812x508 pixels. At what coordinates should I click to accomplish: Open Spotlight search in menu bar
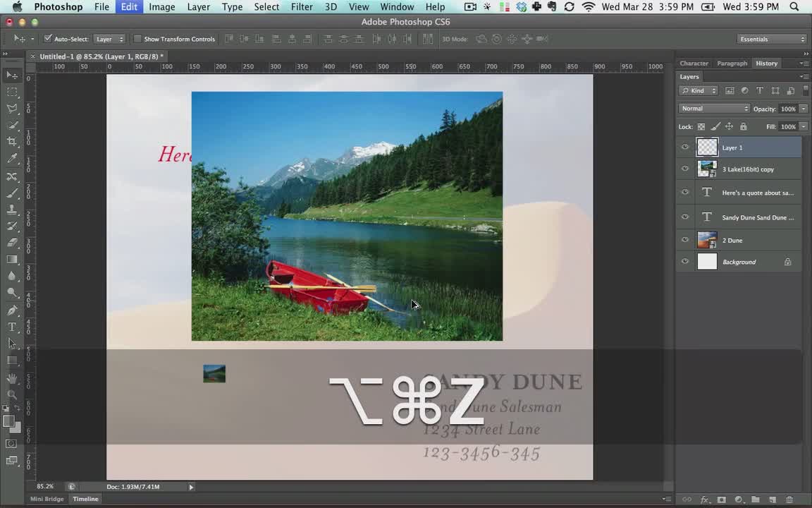794,7
